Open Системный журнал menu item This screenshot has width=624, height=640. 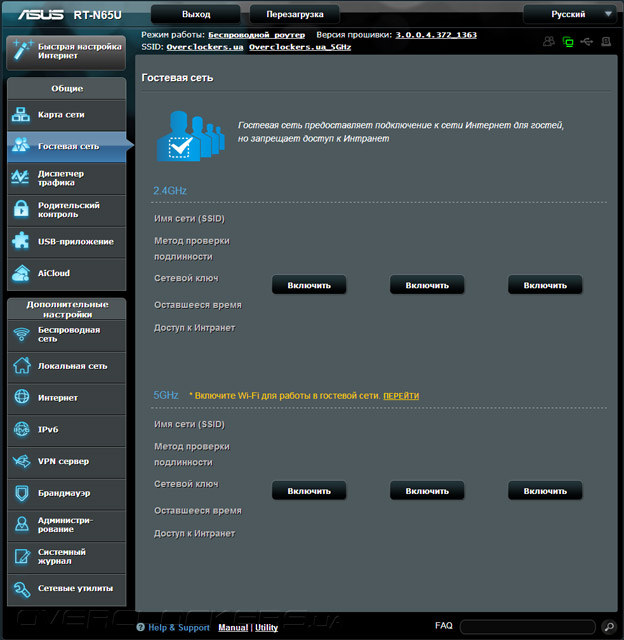pos(67,557)
